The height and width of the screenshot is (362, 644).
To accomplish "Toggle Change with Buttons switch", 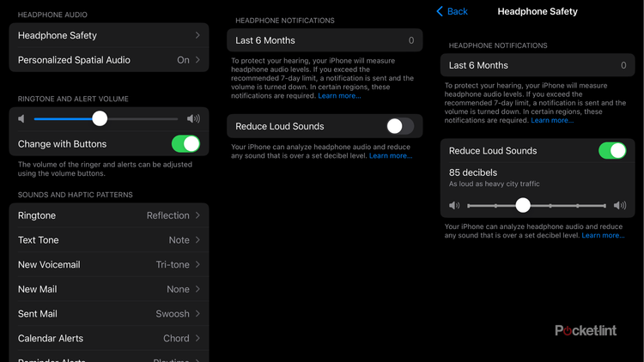I will pyautogui.click(x=185, y=144).
